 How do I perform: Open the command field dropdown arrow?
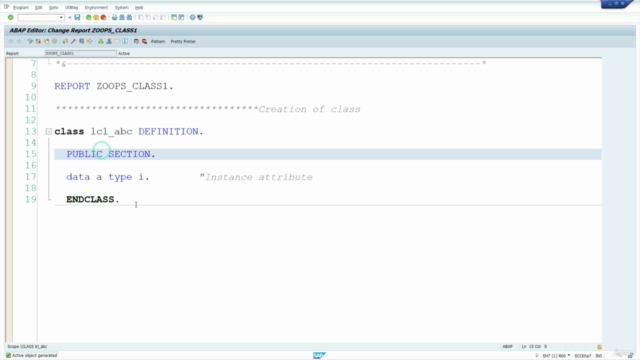tap(61, 18)
